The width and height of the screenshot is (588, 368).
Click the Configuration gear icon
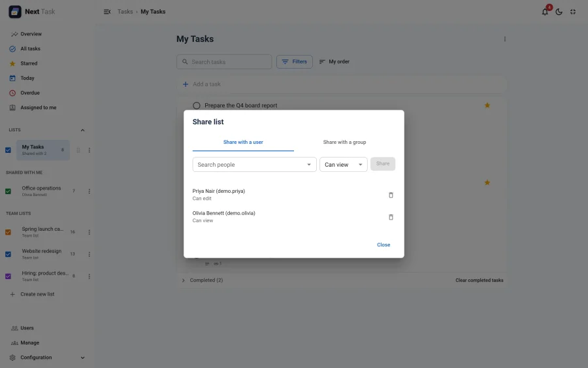point(12,358)
